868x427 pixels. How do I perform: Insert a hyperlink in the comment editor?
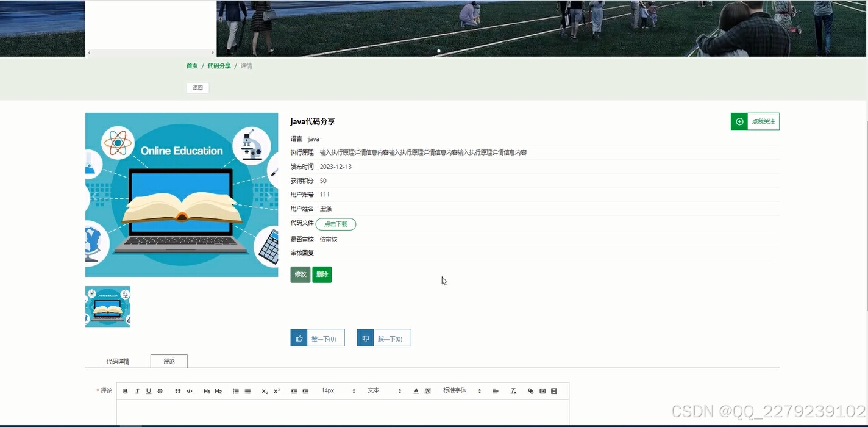coord(530,390)
